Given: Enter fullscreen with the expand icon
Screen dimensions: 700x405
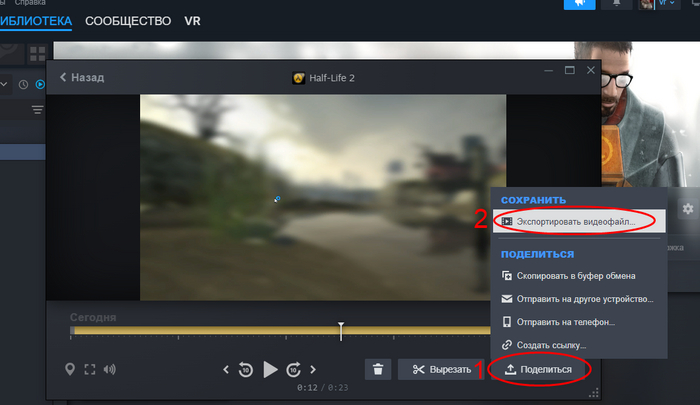Looking at the screenshot, I should pyautogui.click(x=90, y=369).
